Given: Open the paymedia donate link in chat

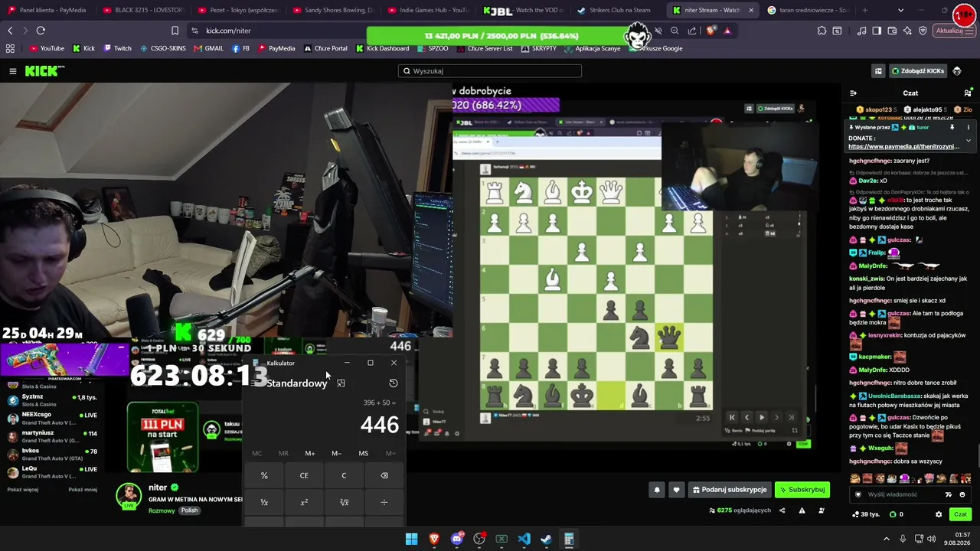Looking at the screenshot, I should [x=903, y=146].
